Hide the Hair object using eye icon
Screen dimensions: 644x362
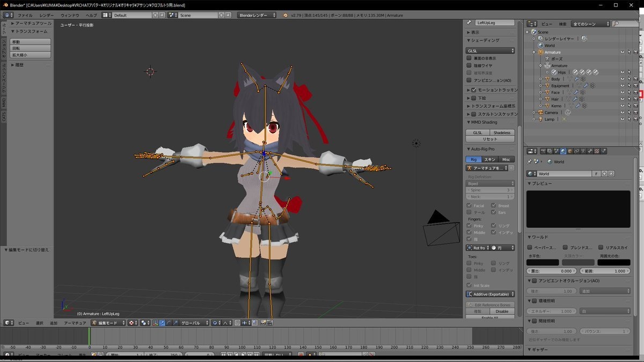[x=623, y=99]
